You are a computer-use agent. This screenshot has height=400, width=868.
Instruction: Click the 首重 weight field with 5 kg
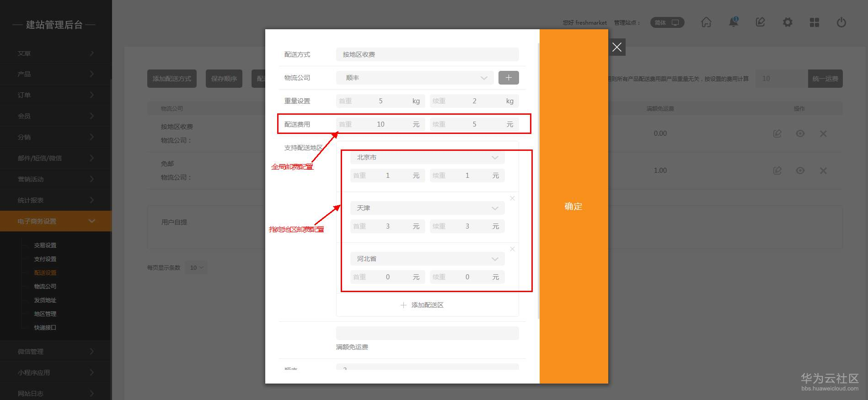pyautogui.click(x=380, y=101)
